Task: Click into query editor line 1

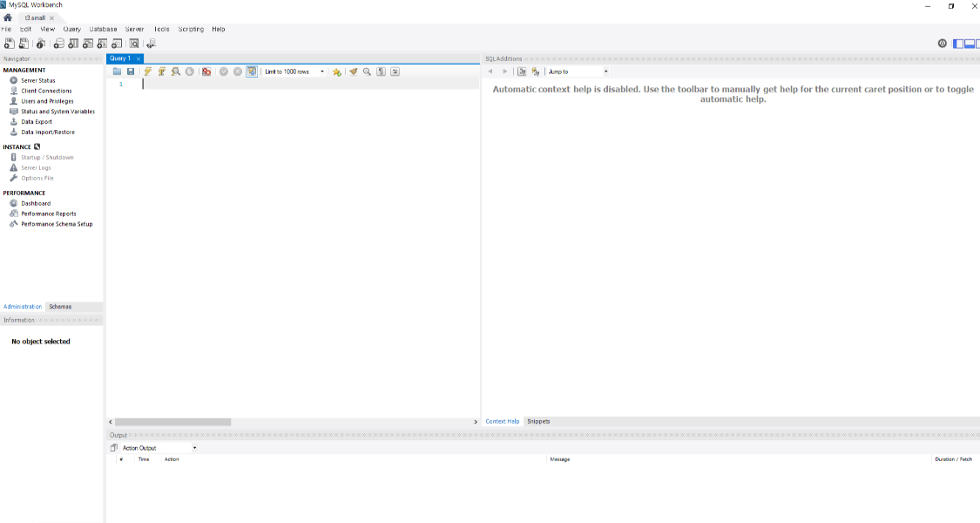Action: 311,84
